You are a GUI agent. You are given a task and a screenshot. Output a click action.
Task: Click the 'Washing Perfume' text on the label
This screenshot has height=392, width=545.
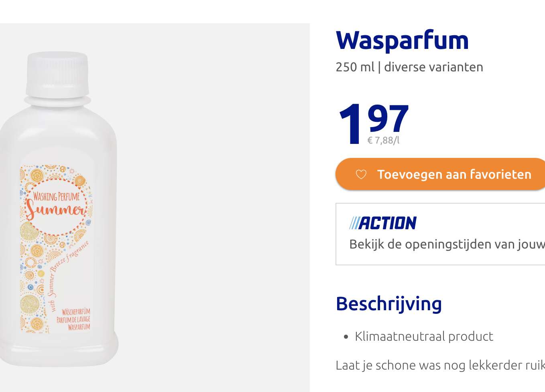57,196
